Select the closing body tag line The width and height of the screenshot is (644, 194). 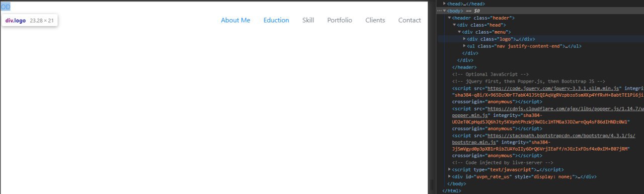[x=456, y=184]
